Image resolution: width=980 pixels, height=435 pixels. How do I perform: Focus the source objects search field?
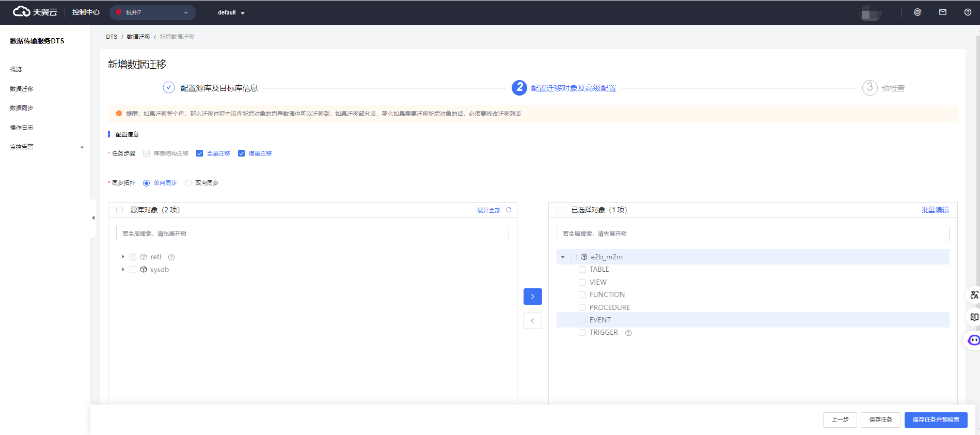[312, 234]
